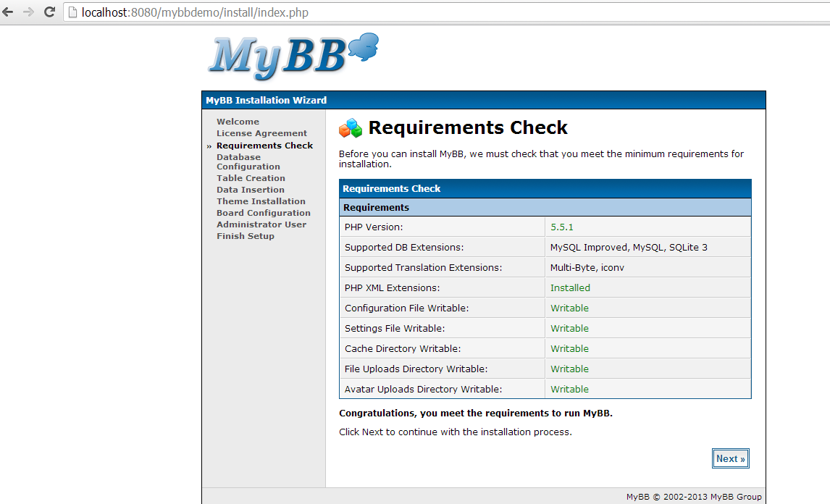Click 'MySQL Improved, MySQL, SQLite 3' value
Viewport: 830px width, 504px height.
(629, 247)
